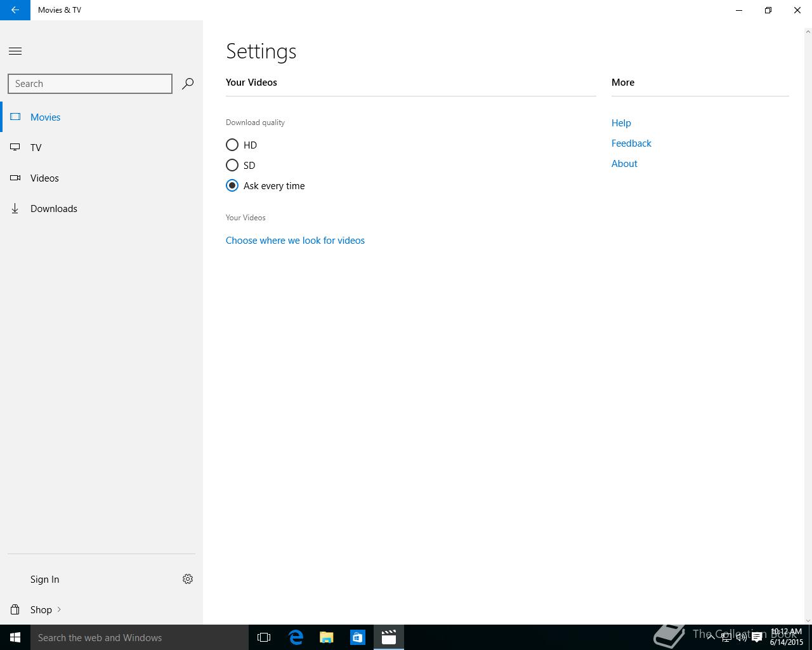Restore down the Movies & TV window
Image resolution: width=812 pixels, height=650 pixels.
[768, 10]
